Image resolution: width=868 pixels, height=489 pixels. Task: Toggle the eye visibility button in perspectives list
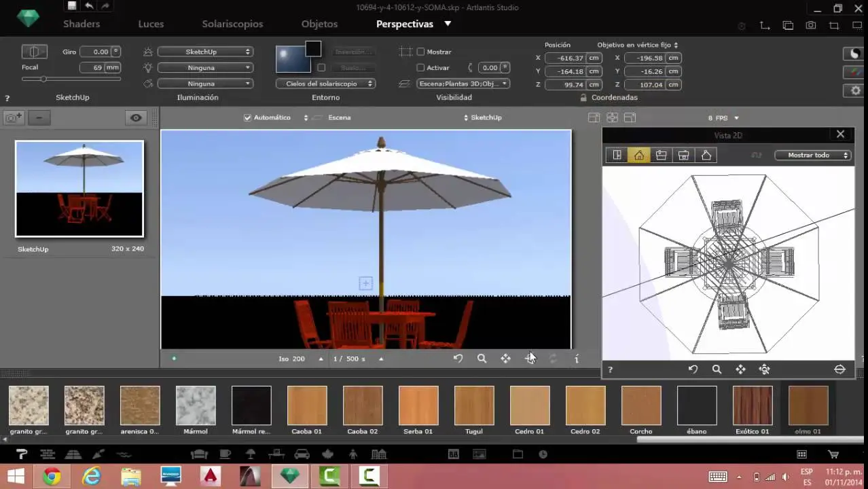point(136,117)
